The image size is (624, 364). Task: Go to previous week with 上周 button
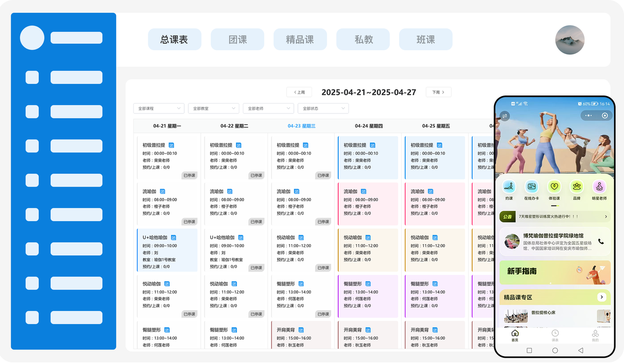tap(299, 92)
